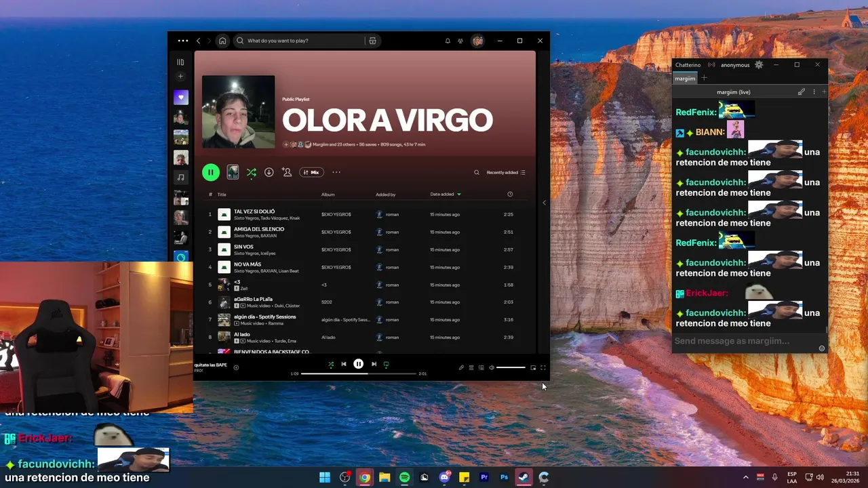Download the OLOR A VIRGO playlist
Viewport: 868px width, 488px height.
(269, 172)
